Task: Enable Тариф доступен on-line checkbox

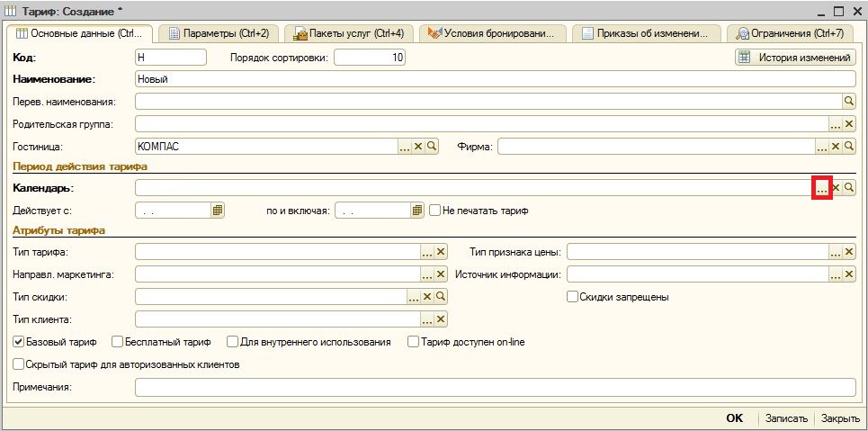Action: click(413, 342)
